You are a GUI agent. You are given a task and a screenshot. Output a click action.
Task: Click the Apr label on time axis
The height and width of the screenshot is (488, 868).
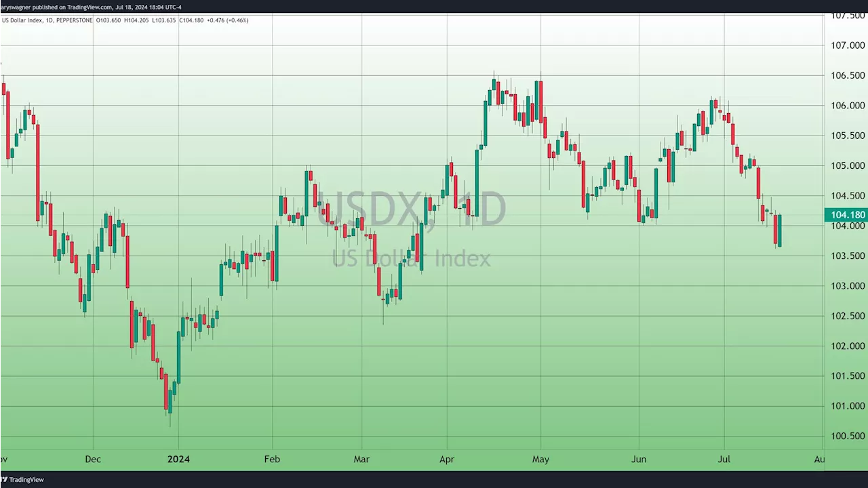[x=447, y=459]
